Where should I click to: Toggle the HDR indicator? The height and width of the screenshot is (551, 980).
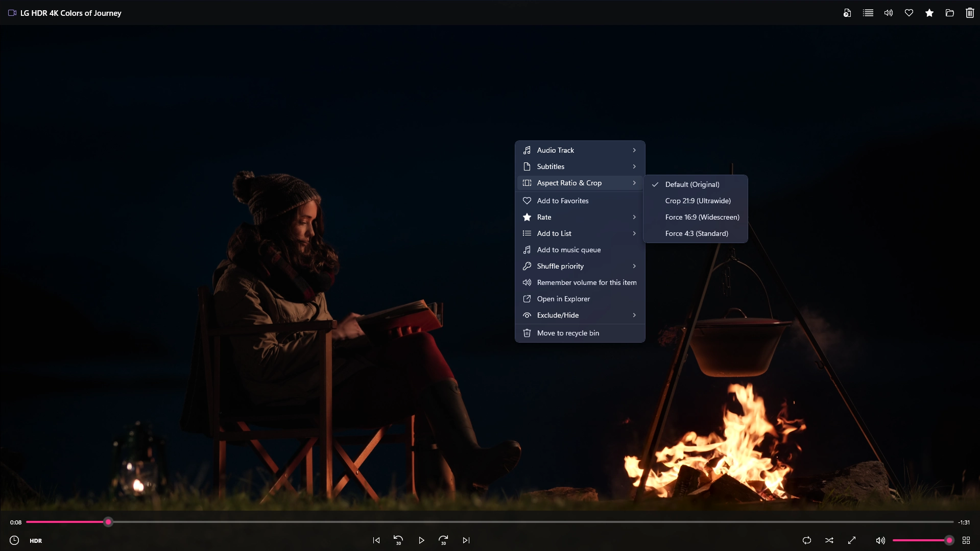click(x=36, y=541)
